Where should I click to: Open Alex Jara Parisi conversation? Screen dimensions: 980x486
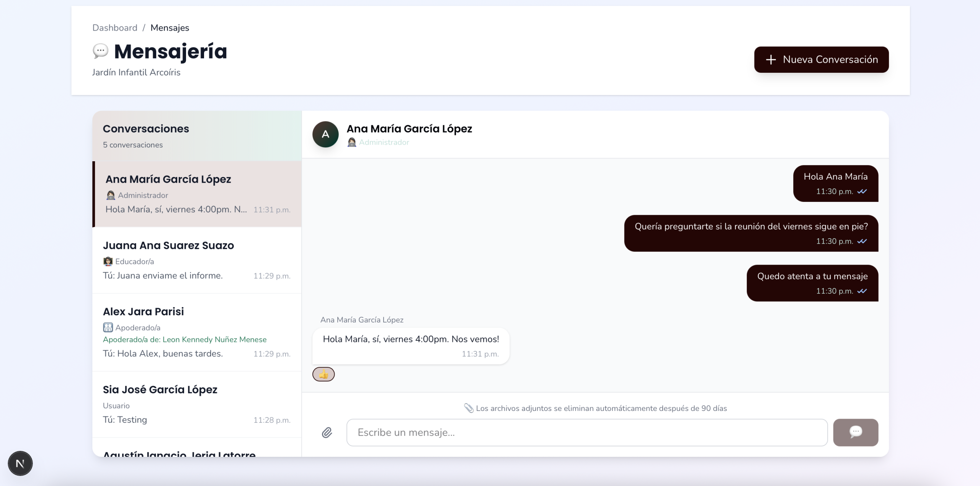[x=197, y=332]
